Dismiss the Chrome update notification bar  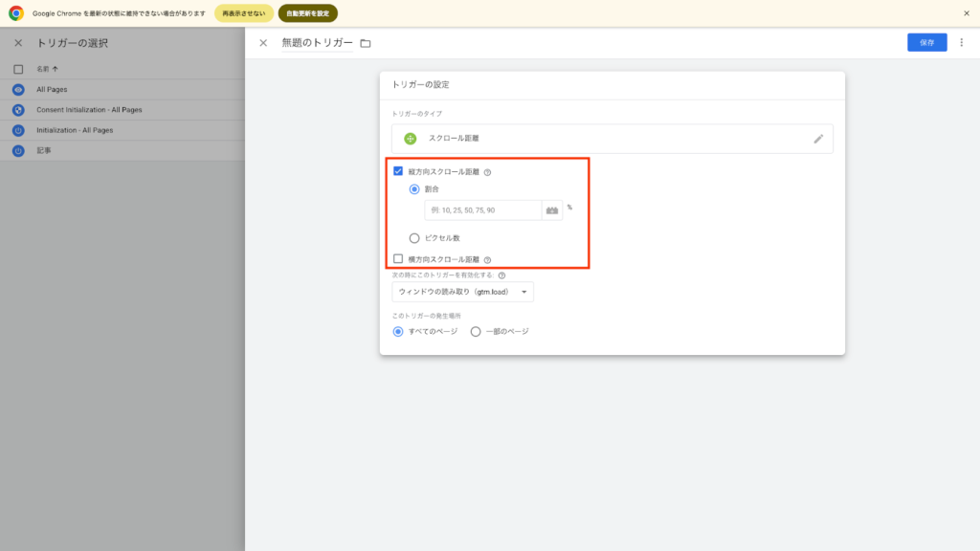click(966, 13)
